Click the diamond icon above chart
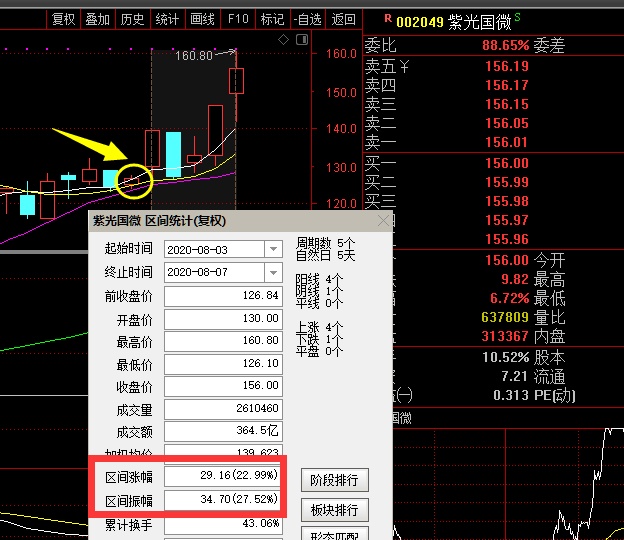The width and height of the screenshot is (624, 540). click(283, 39)
